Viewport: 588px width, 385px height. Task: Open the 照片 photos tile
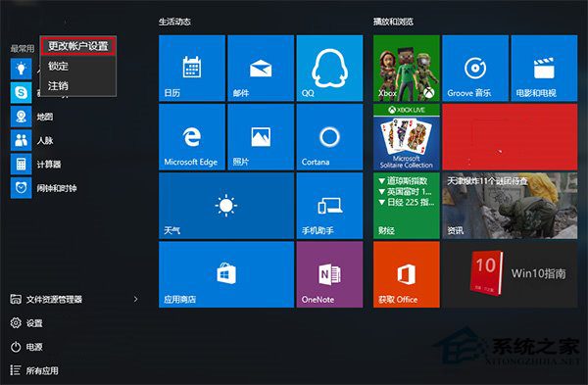click(261, 137)
